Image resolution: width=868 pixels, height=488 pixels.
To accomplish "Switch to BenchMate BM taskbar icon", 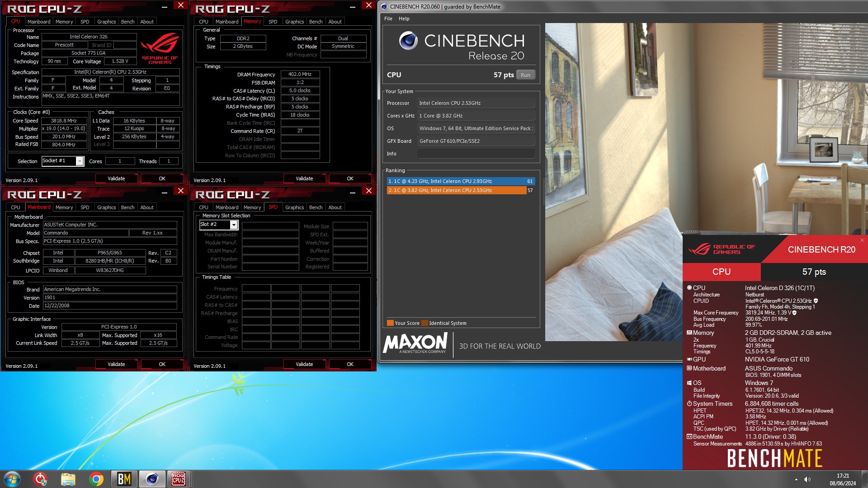I will coord(124,479).
